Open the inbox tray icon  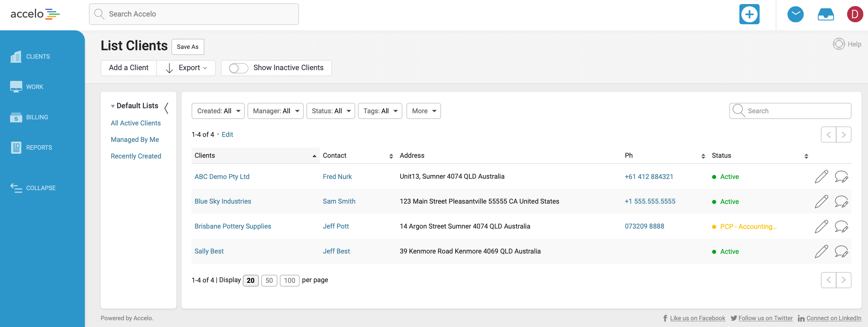pos(826,14)
